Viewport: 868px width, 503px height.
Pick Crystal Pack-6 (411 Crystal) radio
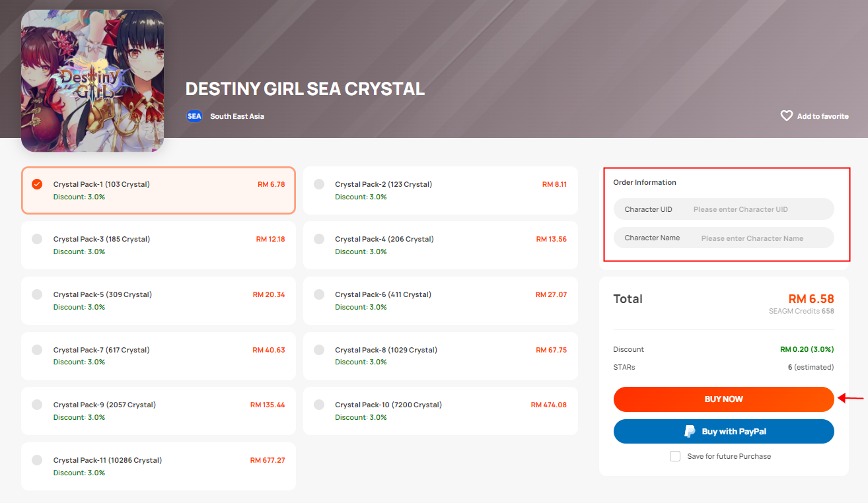point(319,294)
